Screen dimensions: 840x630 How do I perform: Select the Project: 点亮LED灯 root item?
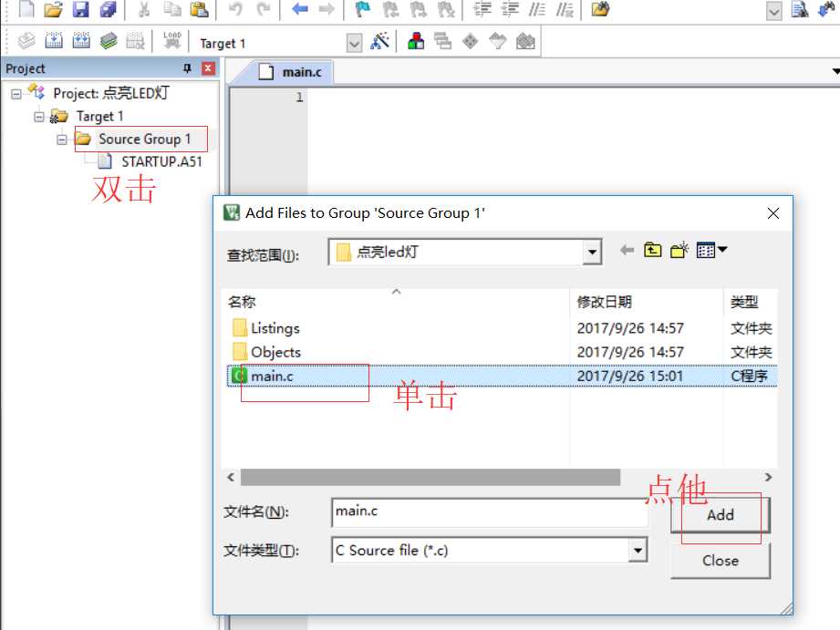pyautogui.click(x=111, y=93)
